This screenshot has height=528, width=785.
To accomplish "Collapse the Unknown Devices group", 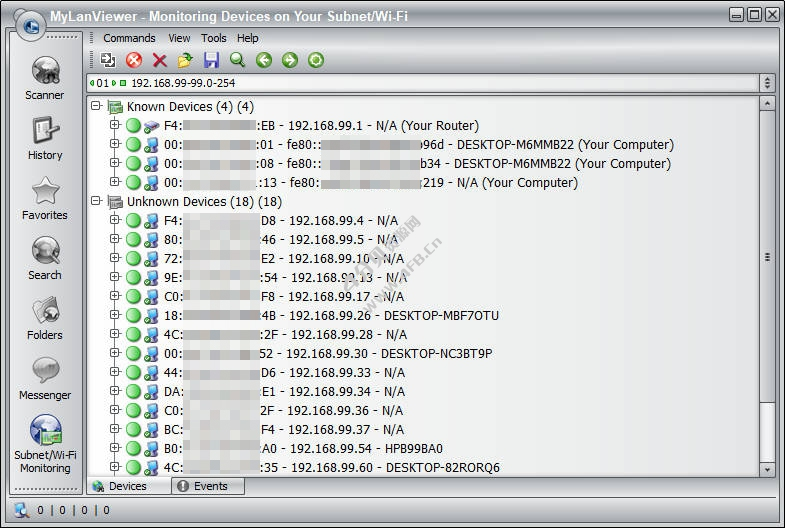I will [x=96, y=201].
